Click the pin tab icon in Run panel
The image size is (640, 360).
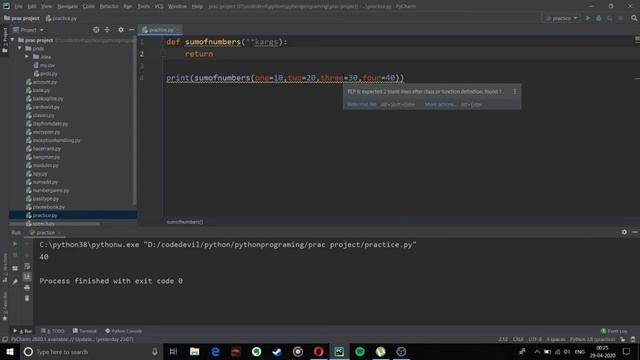(x=15, y=282)
